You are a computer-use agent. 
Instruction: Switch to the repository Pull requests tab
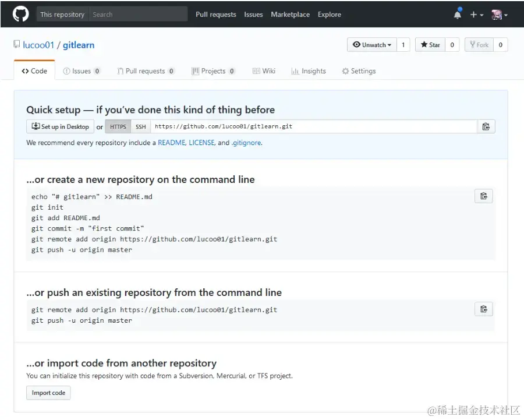click(146, 71)
